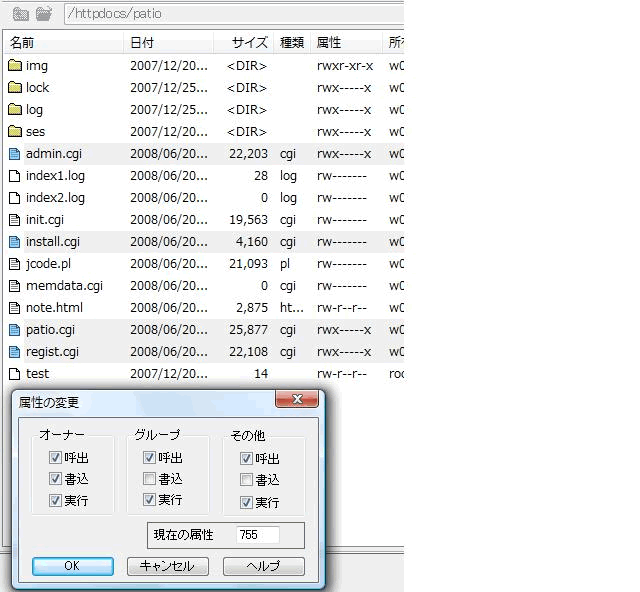This screenshot has width=640, height=592.
Task: Select the regist.cgi file name
Action: pos(52,352)
